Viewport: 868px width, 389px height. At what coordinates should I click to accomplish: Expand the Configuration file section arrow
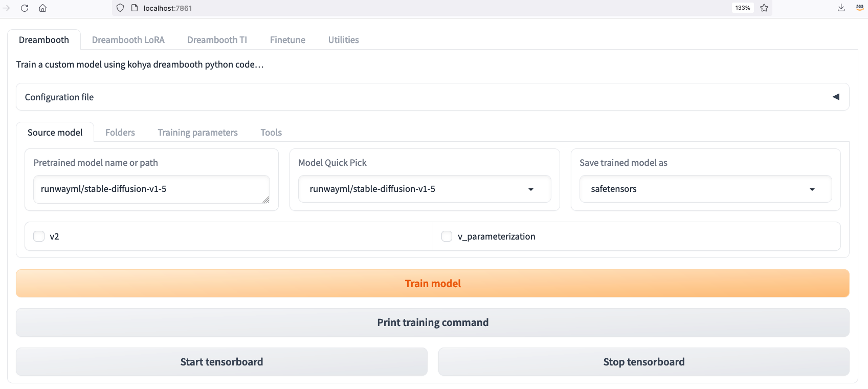coord(836,97)
